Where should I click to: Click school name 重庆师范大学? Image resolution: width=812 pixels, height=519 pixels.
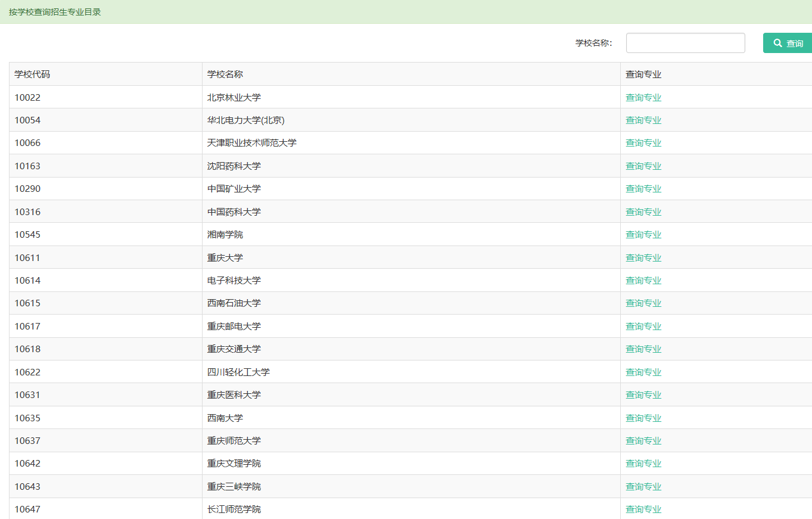234,440
